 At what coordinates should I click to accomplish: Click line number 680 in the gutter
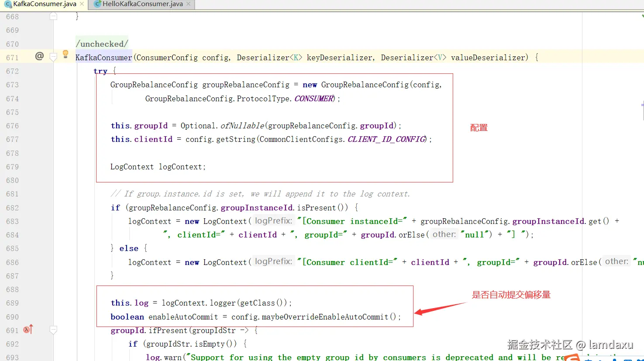coord(12,180)
